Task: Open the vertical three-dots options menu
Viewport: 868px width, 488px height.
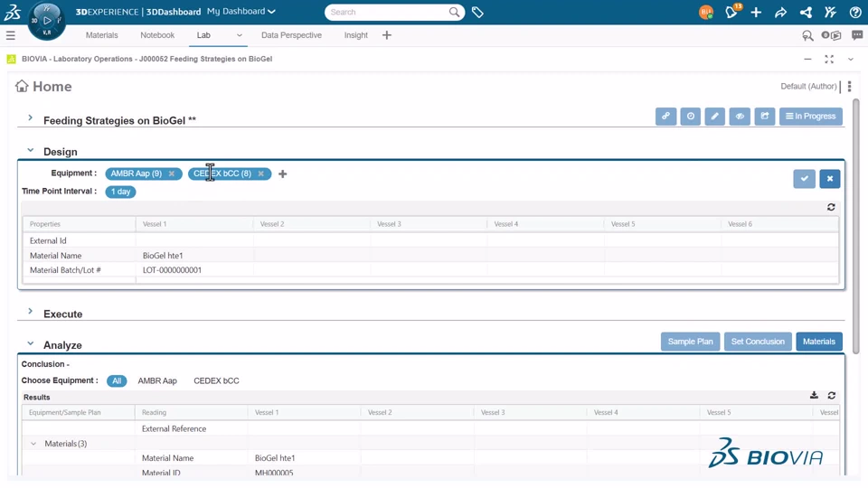Action: click(x=849, y=87)
